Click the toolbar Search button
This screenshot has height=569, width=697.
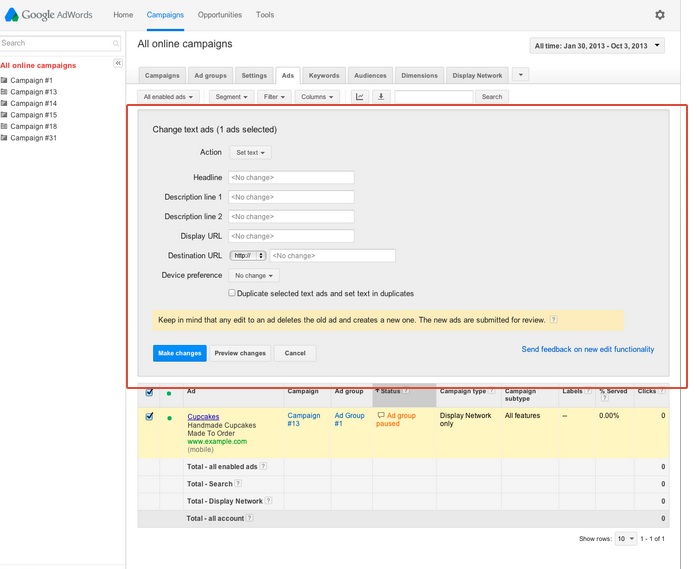pyautogui.click(x=492, y=96)
